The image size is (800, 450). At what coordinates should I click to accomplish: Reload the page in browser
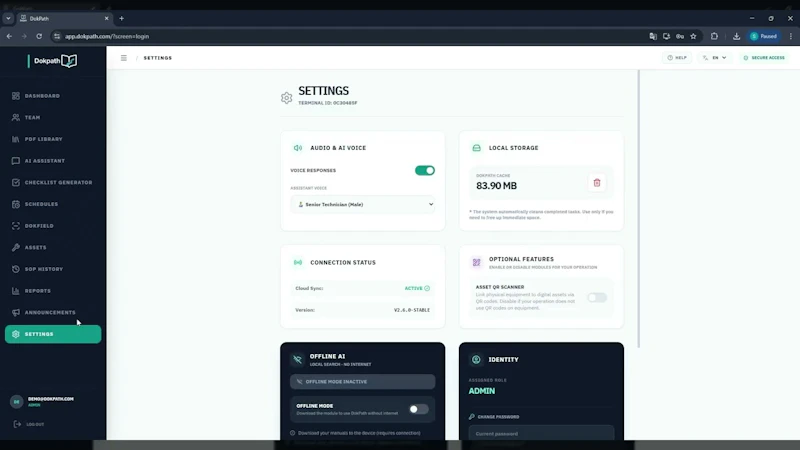(39, 36)
